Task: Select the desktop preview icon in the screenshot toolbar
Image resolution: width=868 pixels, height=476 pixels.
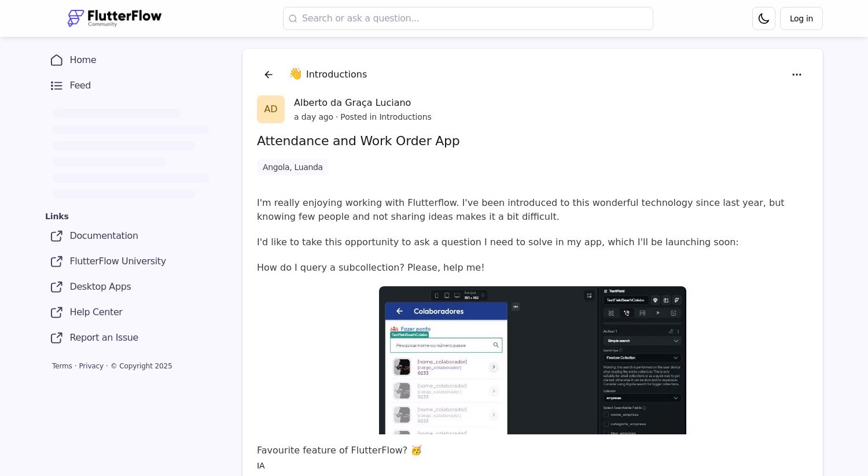Action: pos(457,296)
